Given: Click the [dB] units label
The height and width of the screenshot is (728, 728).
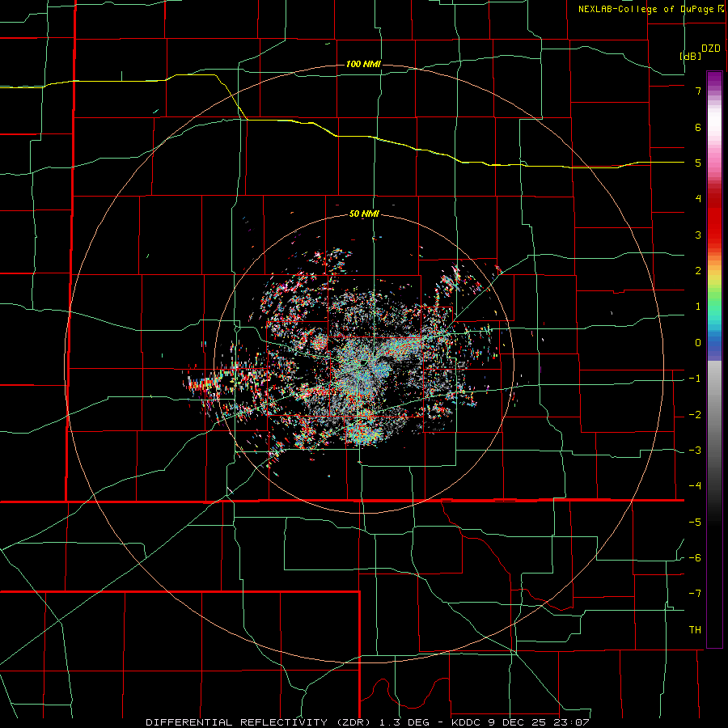Looking at the screenshot, I should [x=691, y=56].
